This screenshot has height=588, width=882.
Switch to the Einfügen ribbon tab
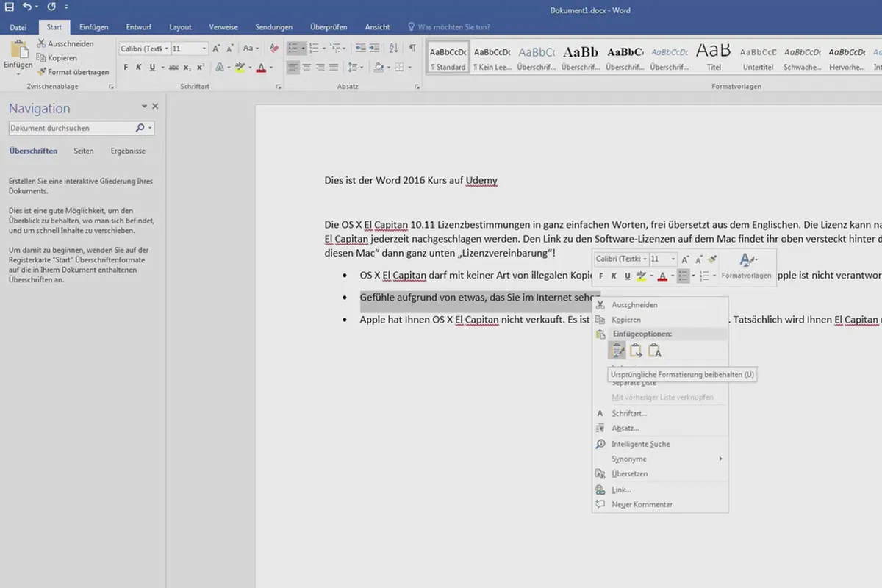pos(93,27)
